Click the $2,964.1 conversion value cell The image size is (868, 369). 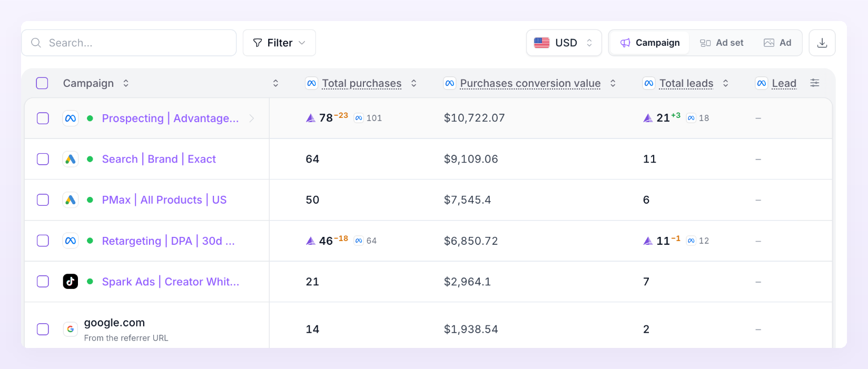pos(468,282)
